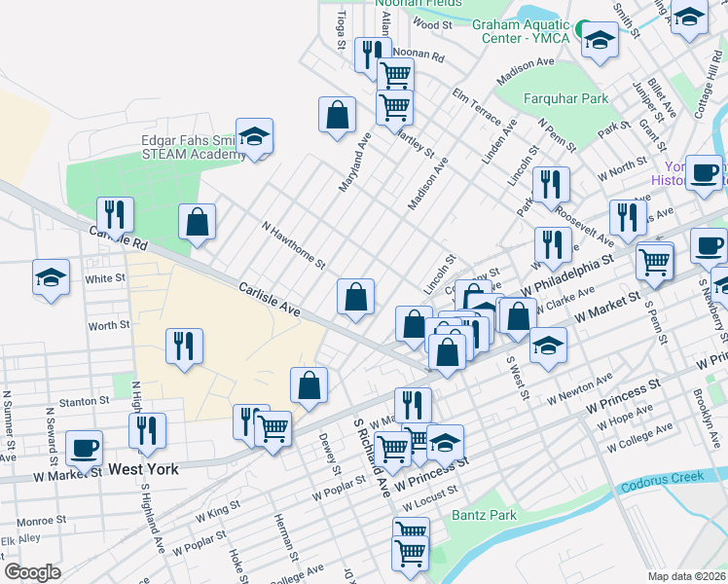Screen dimensions: 728x584
Task: Click the W College Ave label
Action: coord(639,438)
